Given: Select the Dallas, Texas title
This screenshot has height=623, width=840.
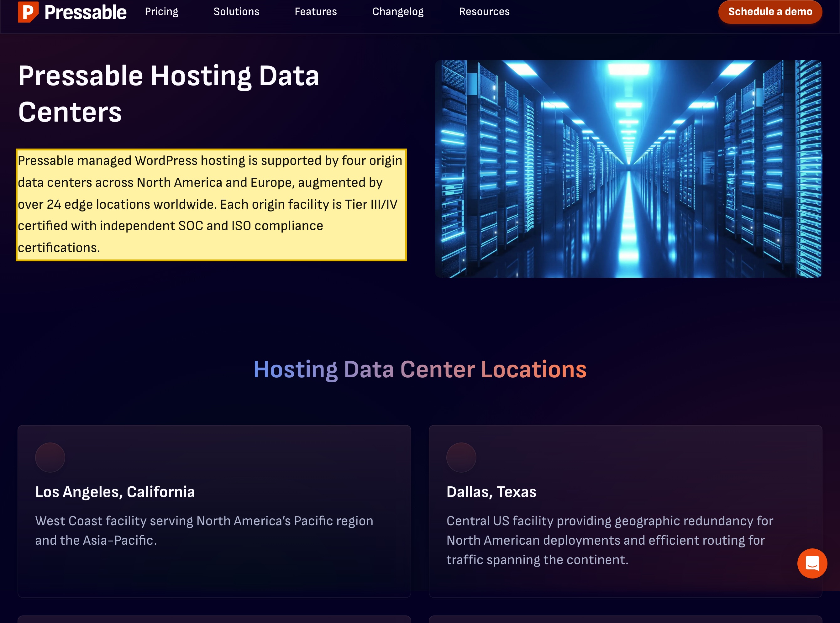Looking at the screenshot, I should click(x=491, y=492).
